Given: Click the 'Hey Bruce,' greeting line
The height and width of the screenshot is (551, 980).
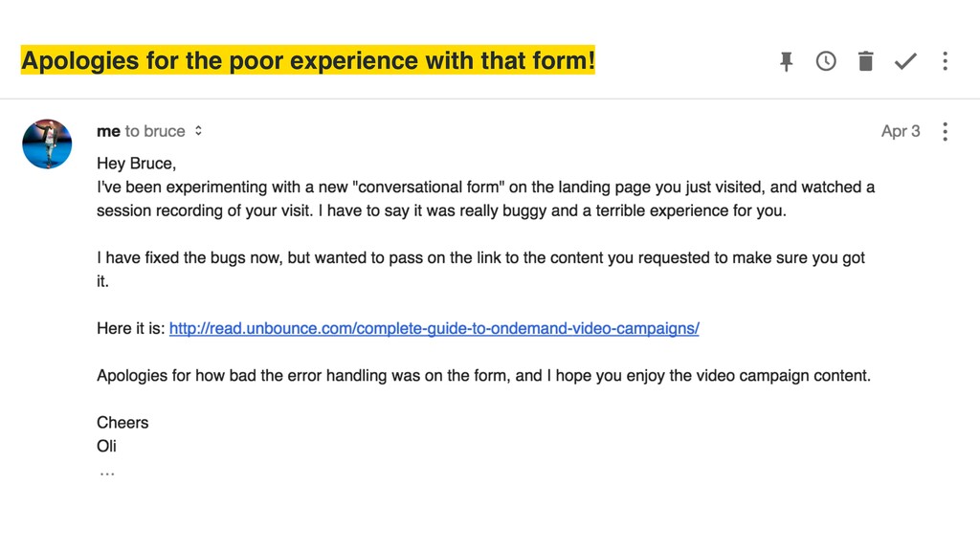Looking at the screenshot, I should click(x=136, y=164).
